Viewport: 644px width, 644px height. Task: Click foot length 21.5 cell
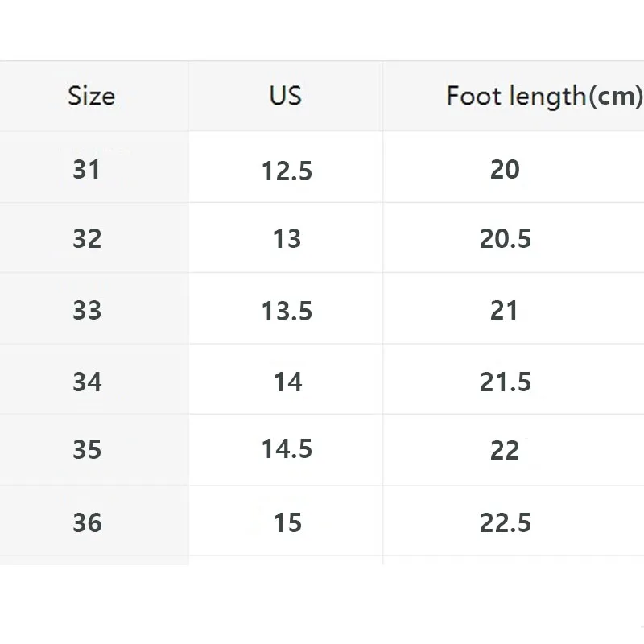click(506, 381)
